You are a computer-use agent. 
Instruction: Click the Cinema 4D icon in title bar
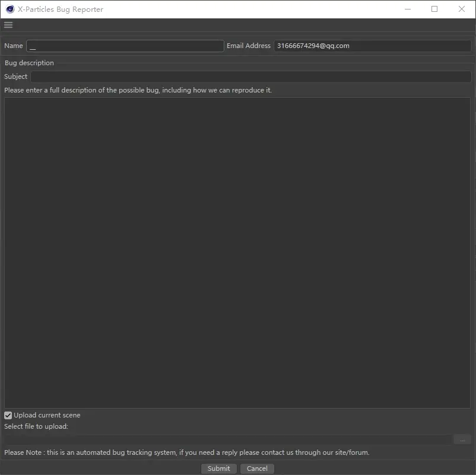pyautogui.click(x=9, y=9)
